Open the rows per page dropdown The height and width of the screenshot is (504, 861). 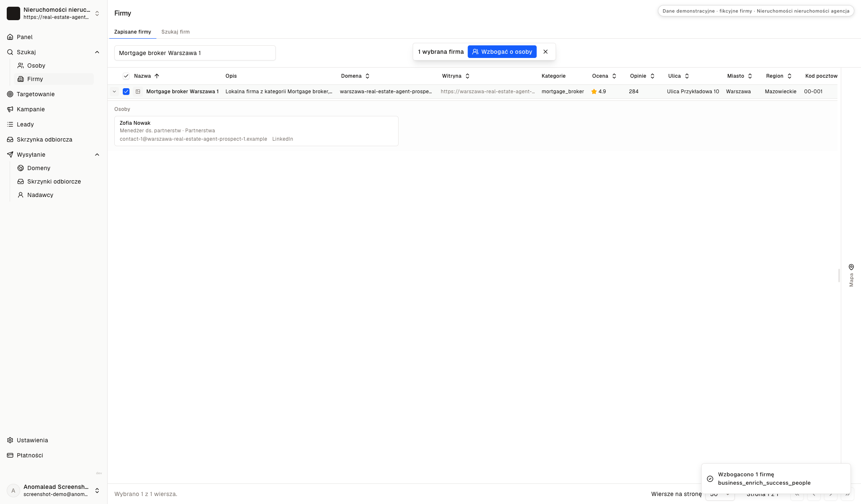[720, 494]
